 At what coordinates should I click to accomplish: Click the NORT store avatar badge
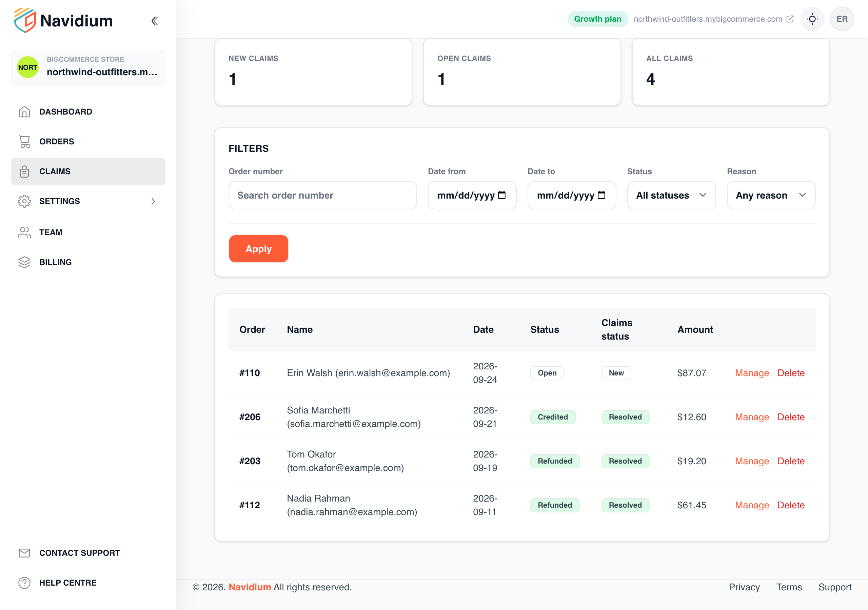(x=28, y=67)
